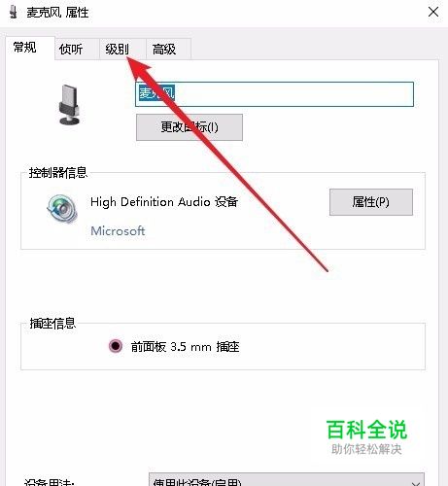Image resolution: width=448 pixels, height=486 pixels.
Task: Open controller 属性(P) button
Action: pyautogui.click(x=371, y=202)
